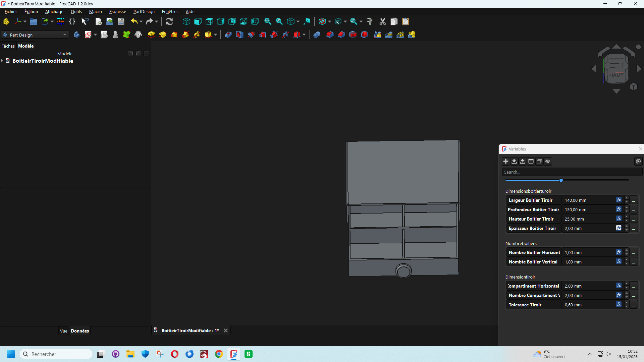
Task: Open the Part Design workbench dropdown
Action: [35, 35]
